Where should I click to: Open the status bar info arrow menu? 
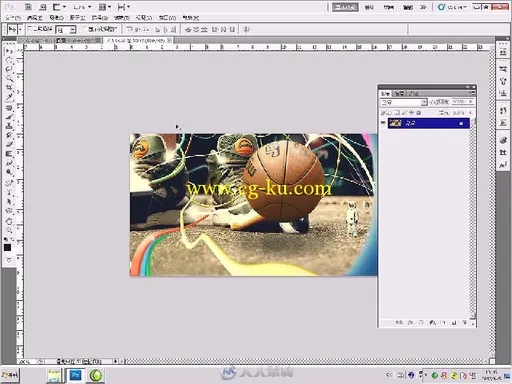(x=116, y=361)
